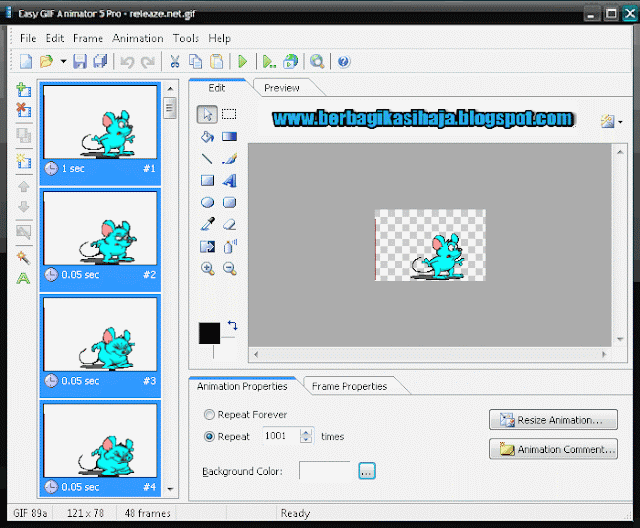Click the black foreground color swatch
This screenshot has width=640, height=528.
209,333
